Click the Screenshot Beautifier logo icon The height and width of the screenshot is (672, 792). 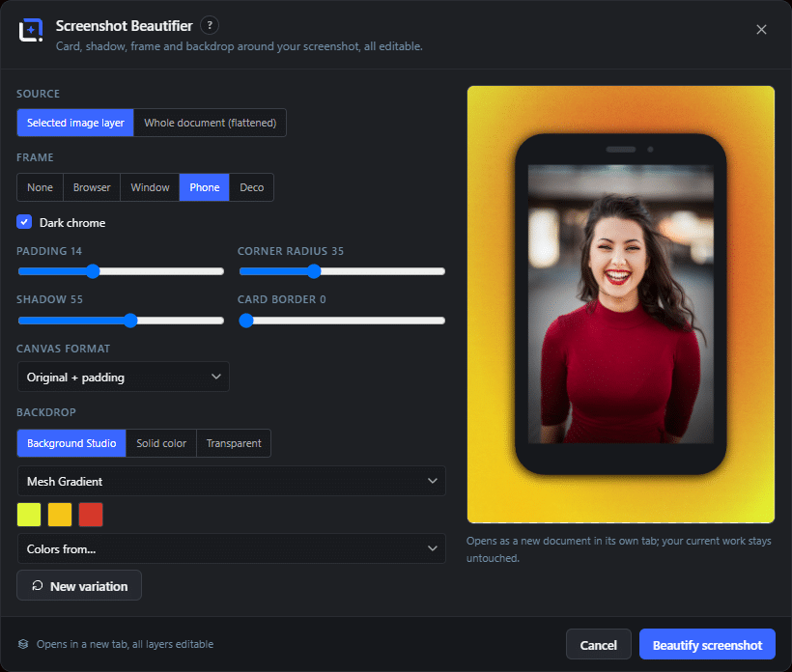pyautogui.click(x=31, y=30)
